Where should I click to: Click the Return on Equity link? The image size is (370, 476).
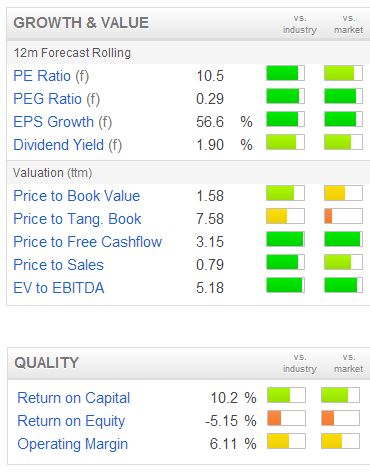71,421
